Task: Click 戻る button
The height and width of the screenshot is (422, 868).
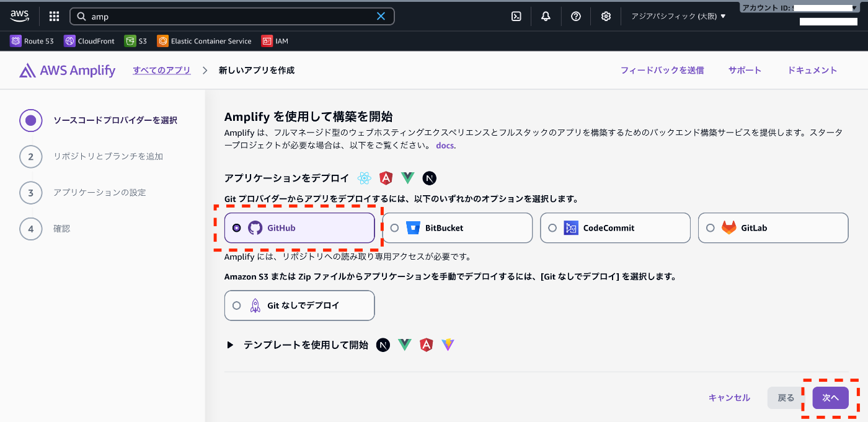Action: [x=786, y=398]
